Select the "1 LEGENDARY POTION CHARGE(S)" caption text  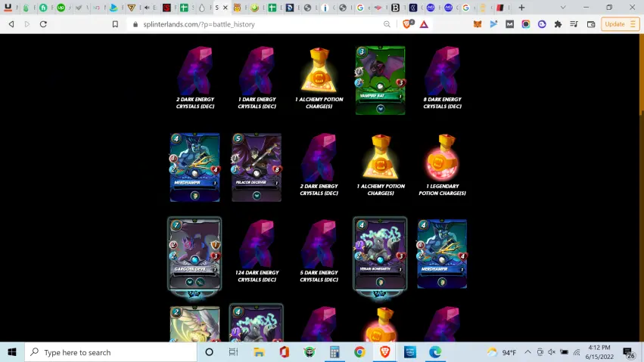(443, 190)
